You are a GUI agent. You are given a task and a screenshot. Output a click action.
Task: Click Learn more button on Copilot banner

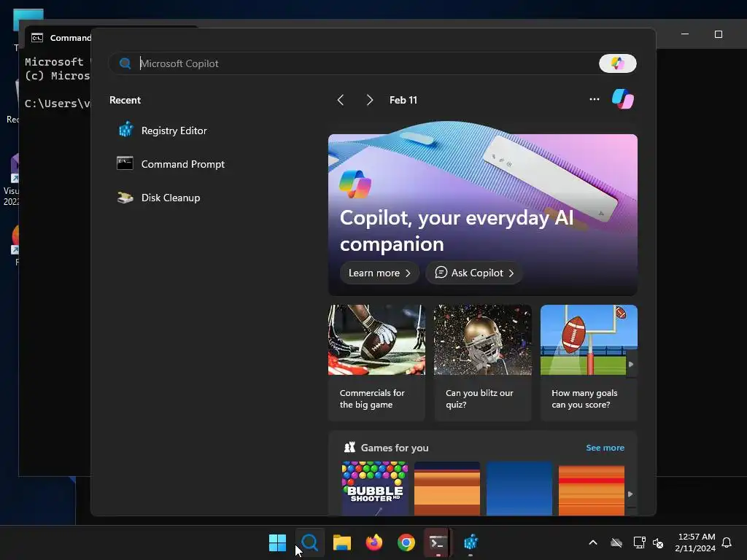[379, 273]
